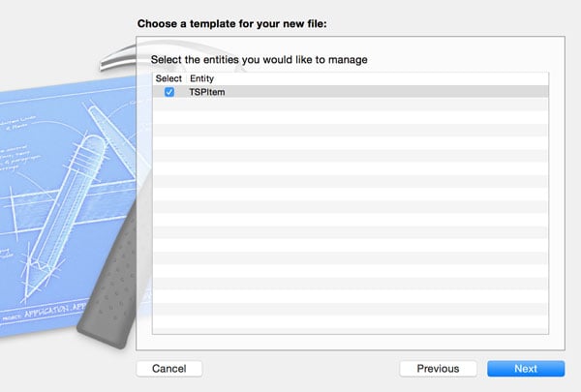Click the first empty row below TSPItem
The width and height of the screenshot is (581, 392).
pyautogui.click(x=349, y=105)
